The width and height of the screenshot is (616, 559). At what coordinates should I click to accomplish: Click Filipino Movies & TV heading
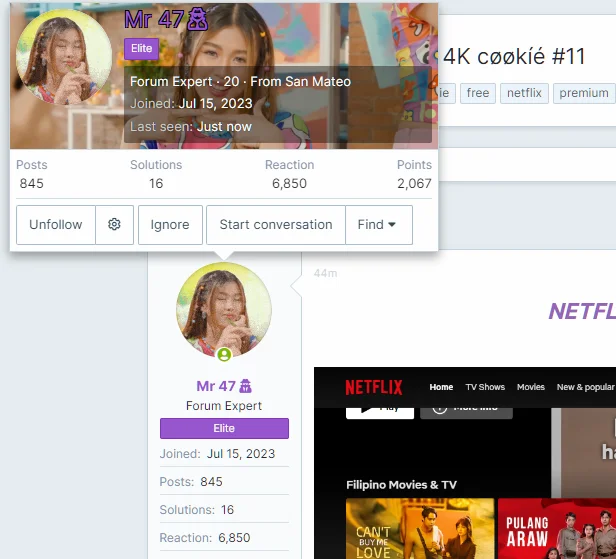(x=402, y=485)
